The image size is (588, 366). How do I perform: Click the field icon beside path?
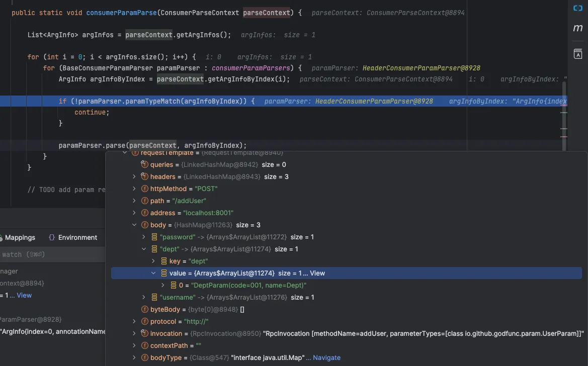click(x=144, y=201)
